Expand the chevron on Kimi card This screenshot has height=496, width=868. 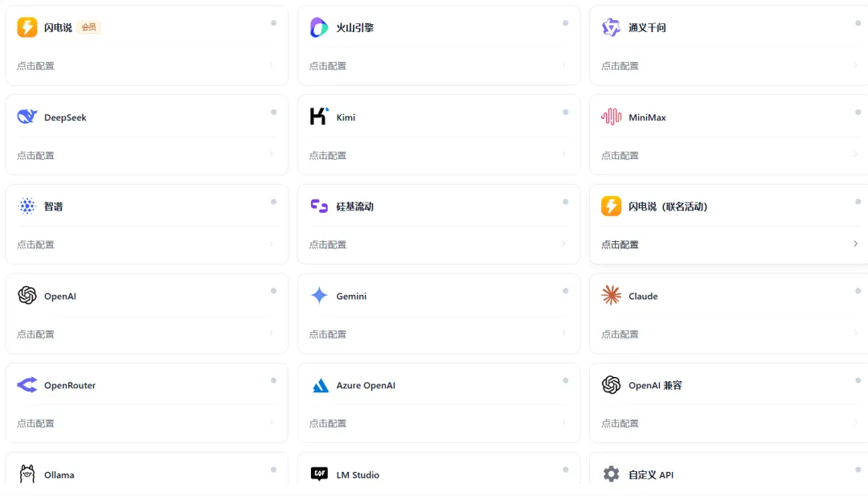coord(563,154)
